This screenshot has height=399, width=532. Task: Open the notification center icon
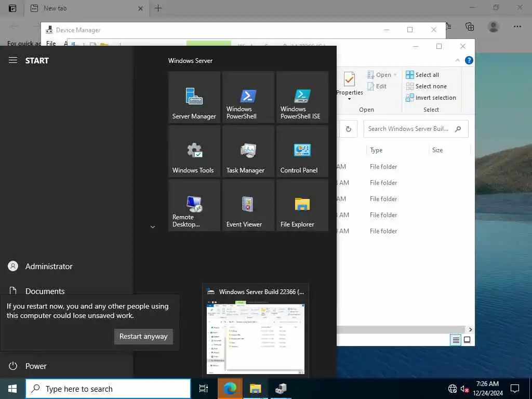point(515,389)
